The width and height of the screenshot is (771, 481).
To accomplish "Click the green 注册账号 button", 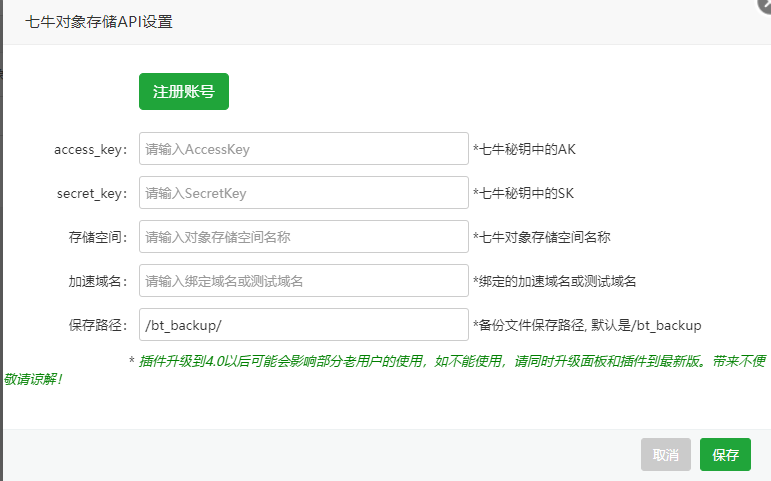I will [x=184, y=91].
